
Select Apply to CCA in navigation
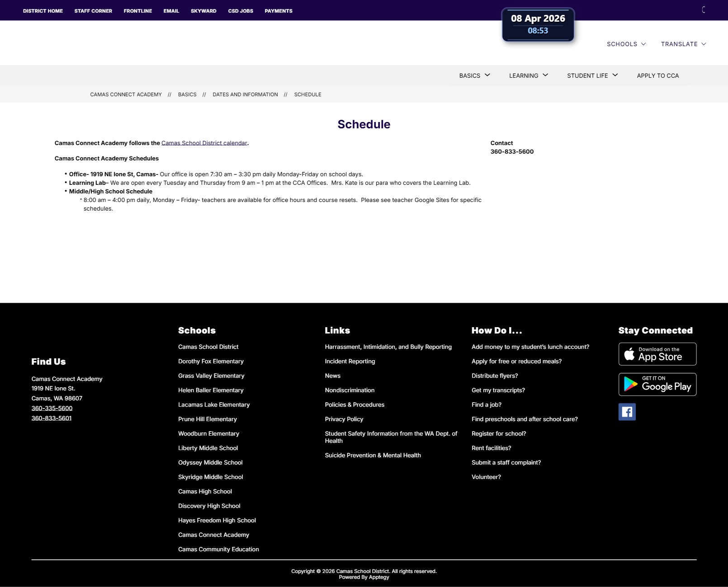pos(658,75)
